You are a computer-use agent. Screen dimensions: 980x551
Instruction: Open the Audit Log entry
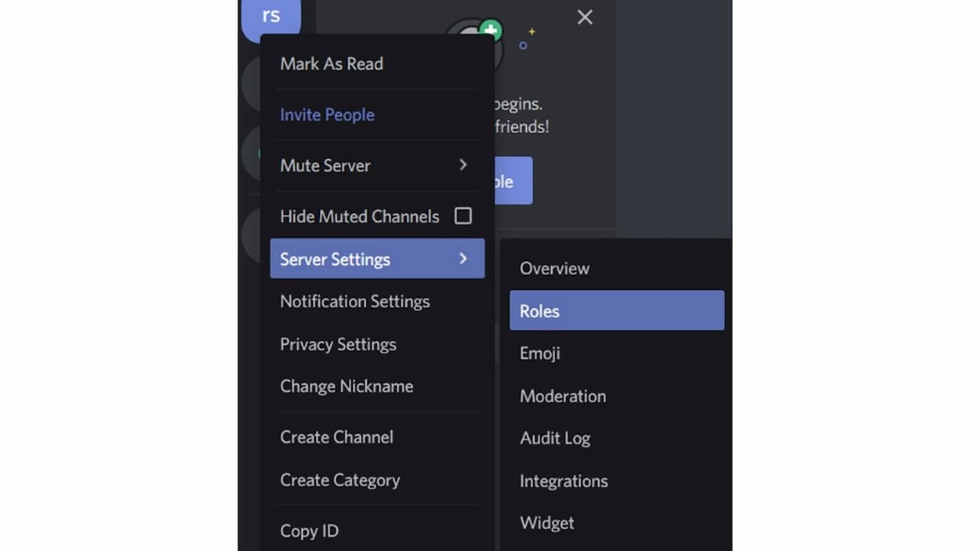tap(555, 438)
